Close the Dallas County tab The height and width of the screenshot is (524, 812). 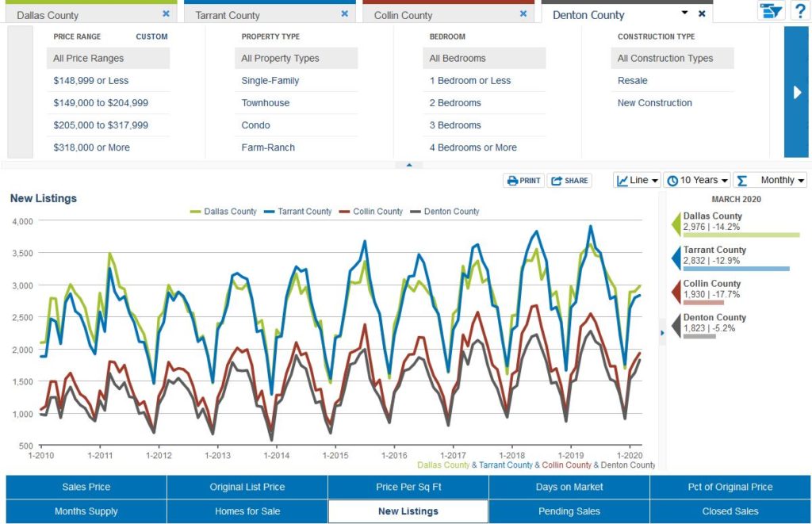click(166, 14)
